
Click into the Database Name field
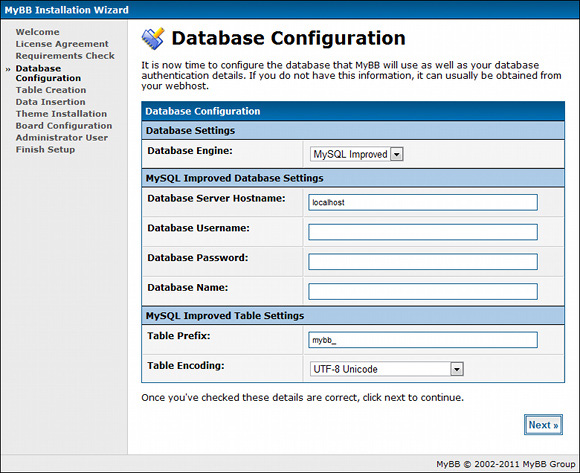pyautogui.click(x=423, y=291)
